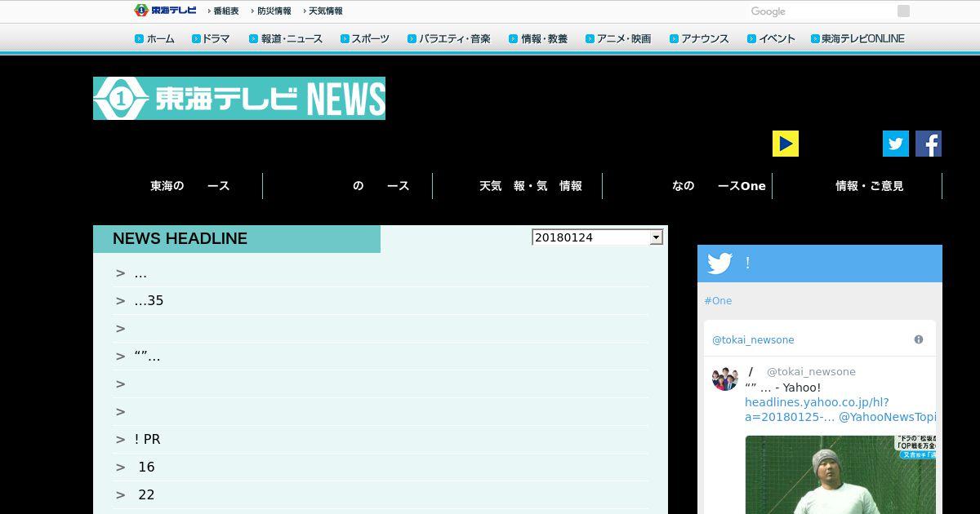Select the 情報・ご意見 tab
The height and width of the screenshot is (514, 980).
click(x=857, y=186)
